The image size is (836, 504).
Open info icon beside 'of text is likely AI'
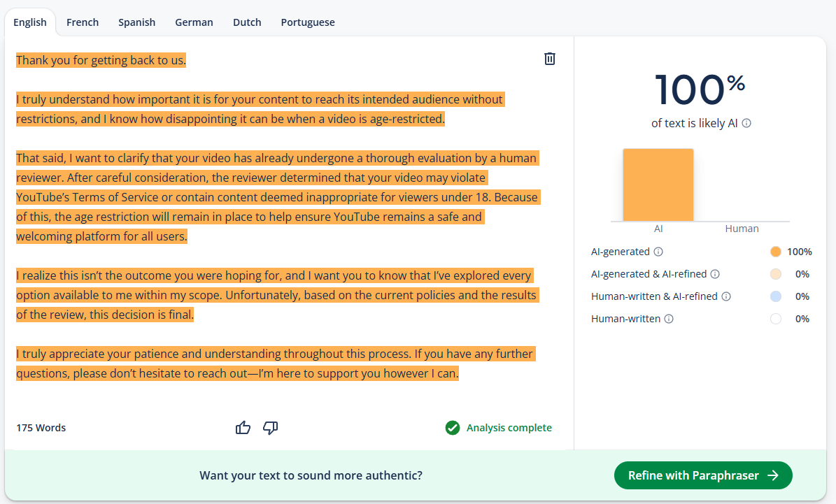click(x=746, y=123)
